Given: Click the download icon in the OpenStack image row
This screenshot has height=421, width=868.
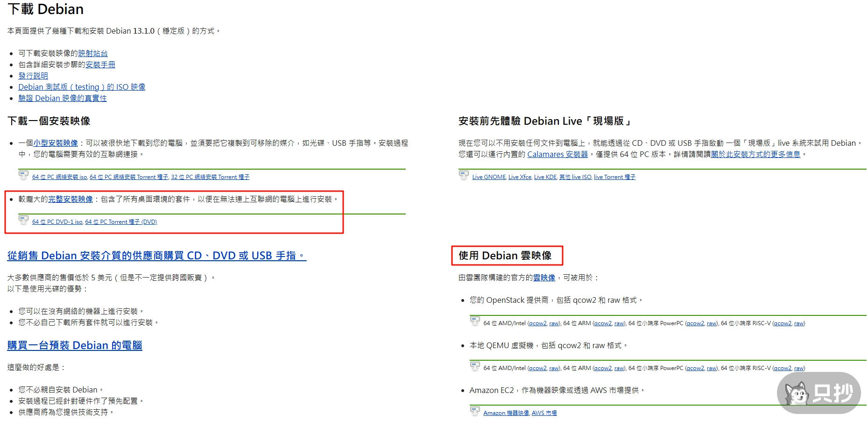Looking at the screenshot, I should (475, 321).
